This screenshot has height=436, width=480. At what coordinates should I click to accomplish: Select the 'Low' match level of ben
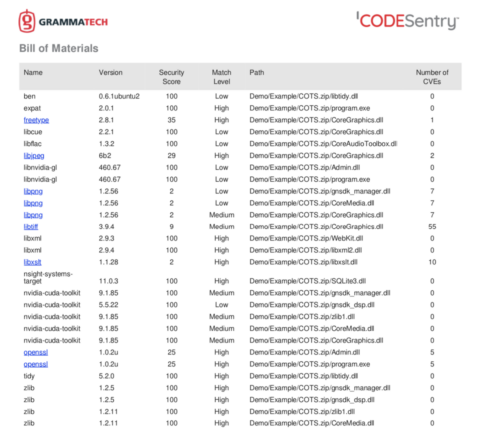pos(221,96)
